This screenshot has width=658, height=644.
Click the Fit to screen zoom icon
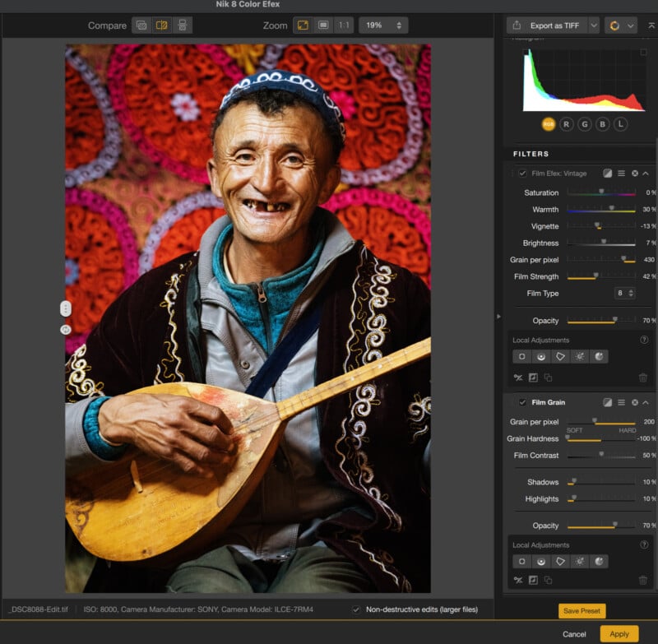click(301, 25)
